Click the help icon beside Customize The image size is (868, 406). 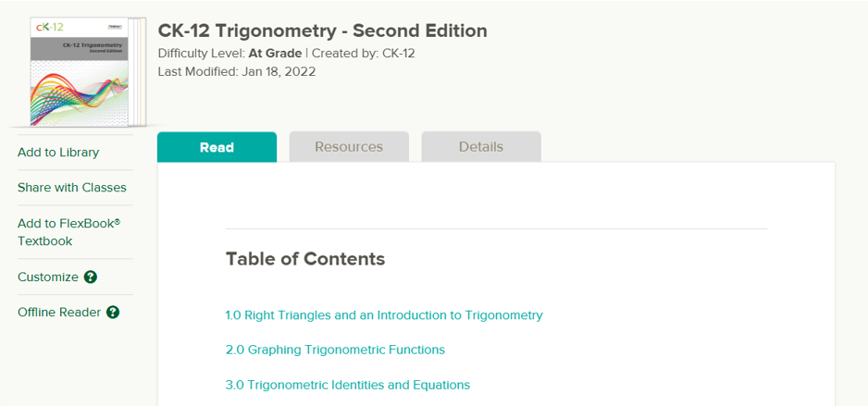coord(91,277)
